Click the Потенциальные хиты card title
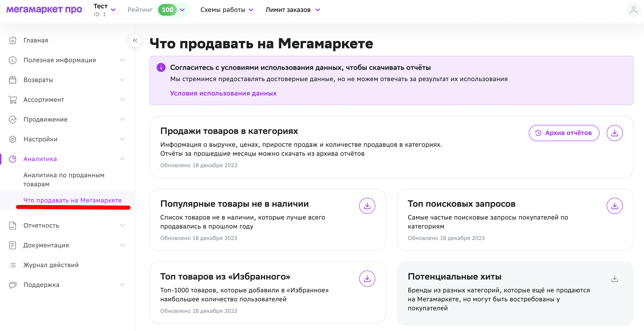The height and width of the screenshot is (331, 644). point(455,277)
